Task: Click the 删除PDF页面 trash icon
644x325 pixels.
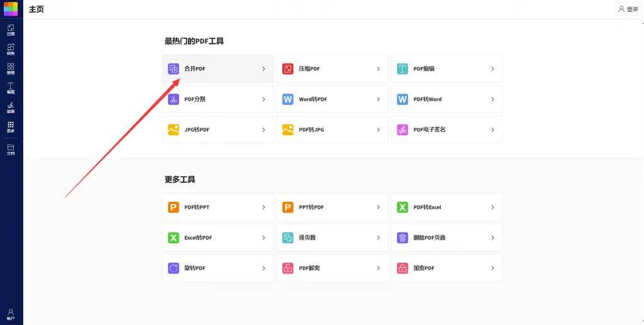Action: [x=402, y=238]
